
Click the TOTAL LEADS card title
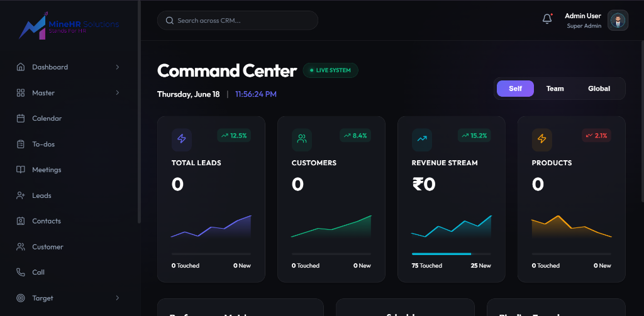196,163
